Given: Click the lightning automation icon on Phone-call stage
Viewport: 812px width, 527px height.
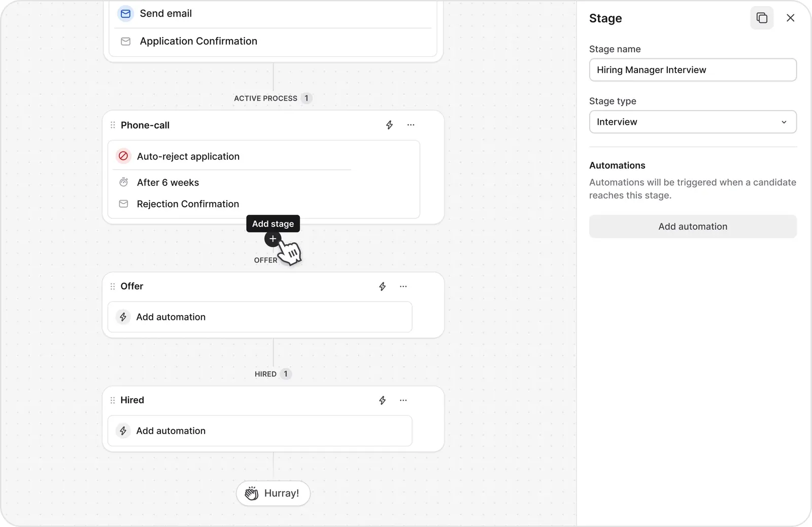Looking at the screenshot, I should [389, 125].
